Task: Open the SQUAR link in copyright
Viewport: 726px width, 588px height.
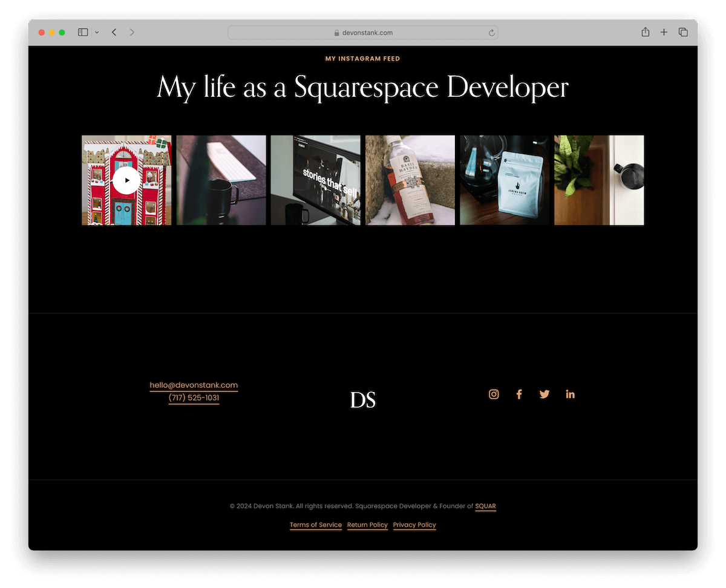Action: coord(485,506)
